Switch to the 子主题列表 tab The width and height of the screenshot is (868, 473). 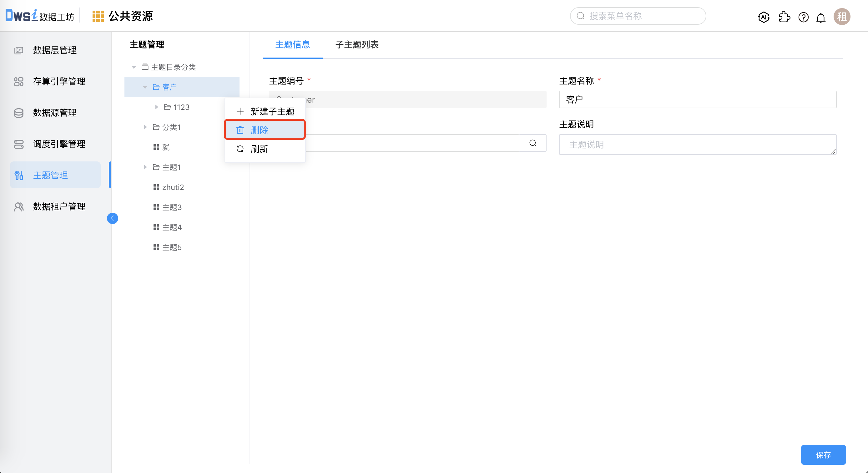point(357,44)
